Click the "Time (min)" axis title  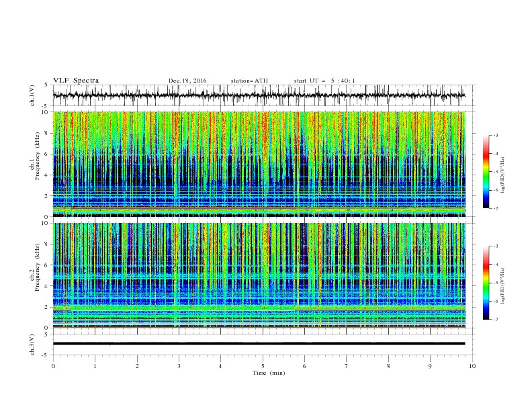pos(269,373)
